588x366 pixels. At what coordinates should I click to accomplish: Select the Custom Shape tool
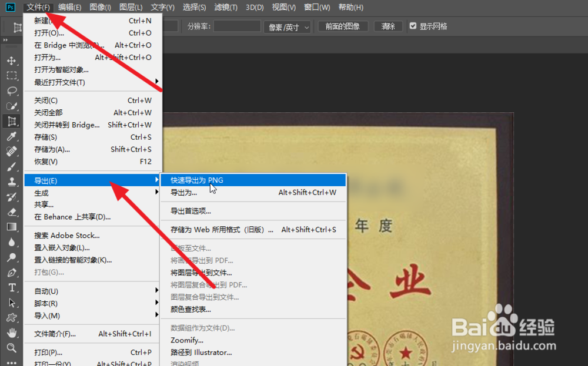click(12, 318)
